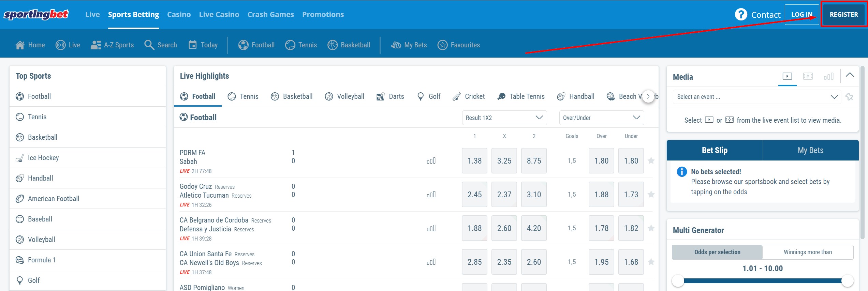868x291 pixels.
Task: Show statistics icon for PDRM FA match
Action: [431, 161]
